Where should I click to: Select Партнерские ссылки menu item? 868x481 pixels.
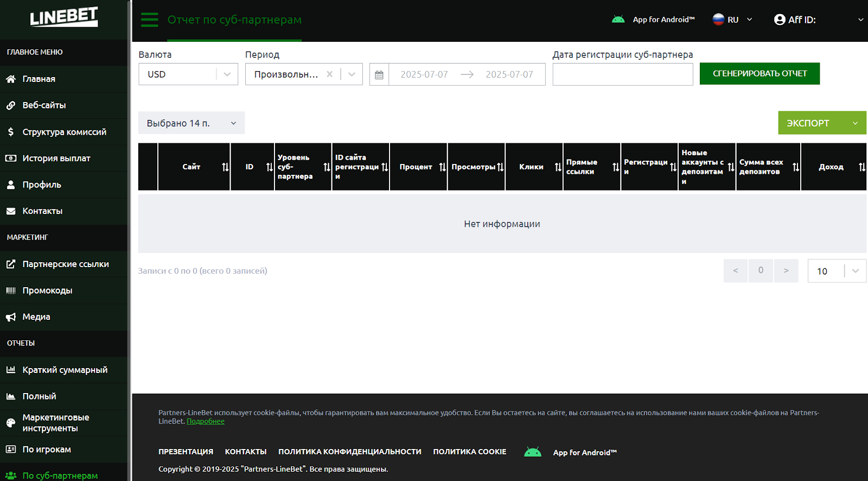[66, 264]
